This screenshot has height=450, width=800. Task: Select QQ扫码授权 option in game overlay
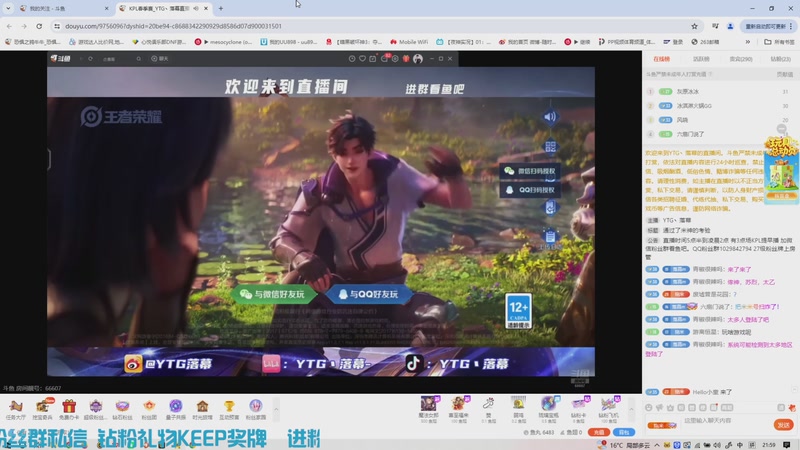(x=530, y=190)
